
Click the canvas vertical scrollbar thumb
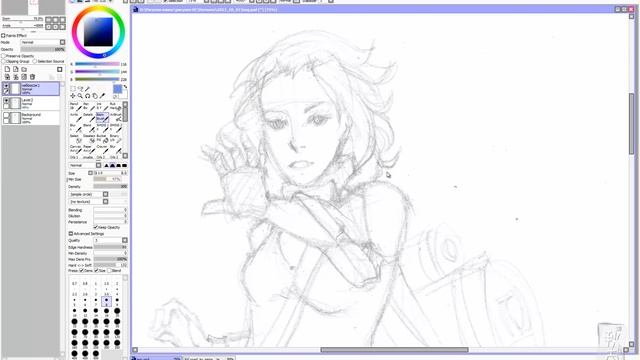(631, 124)
